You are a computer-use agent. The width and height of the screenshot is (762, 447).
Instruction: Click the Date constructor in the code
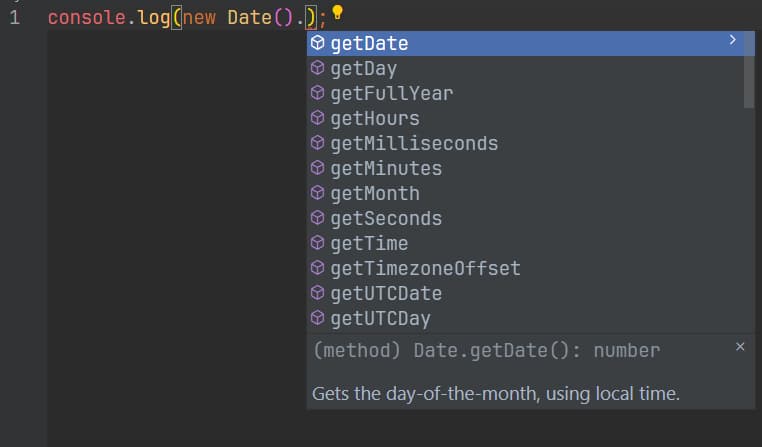pyautogui.click(x=249, y=18)
